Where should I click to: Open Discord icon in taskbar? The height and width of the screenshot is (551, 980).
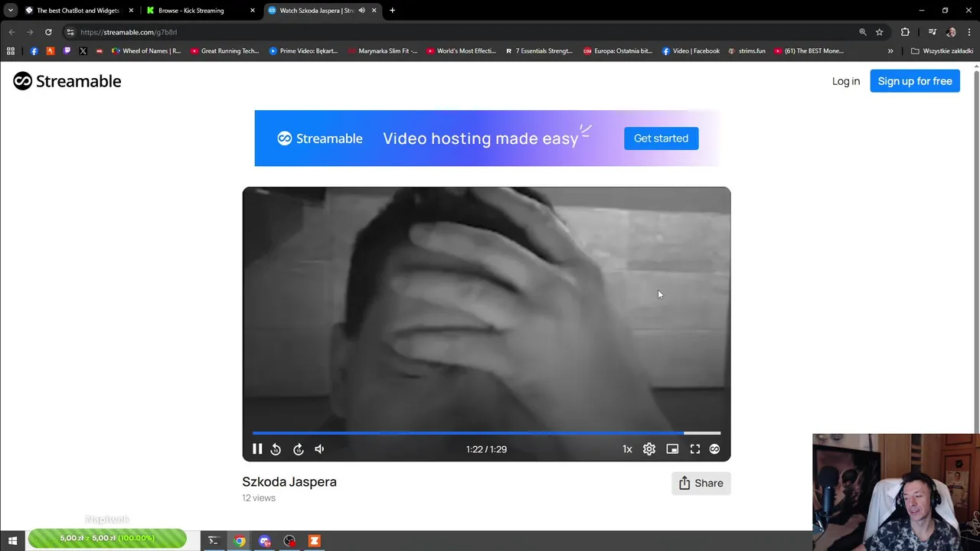[265, 541]
